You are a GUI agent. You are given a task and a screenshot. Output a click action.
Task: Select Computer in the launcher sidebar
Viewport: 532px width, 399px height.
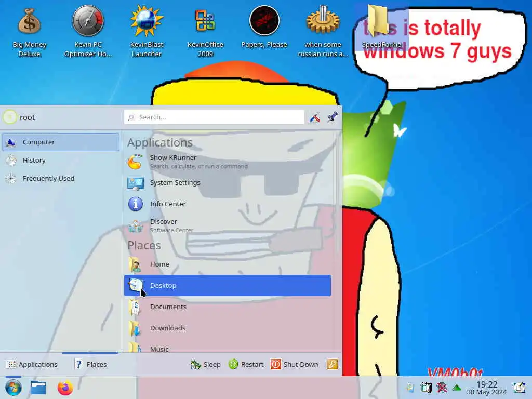(x=61, y=142)
